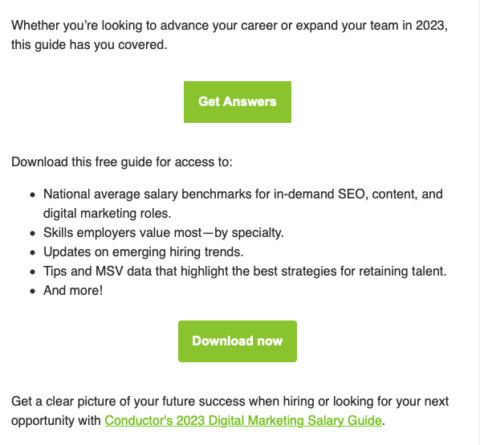Click the bullet dot beside 'Skills employers value'
This screenshot has height=445, width=480.
tap(32, 233)
